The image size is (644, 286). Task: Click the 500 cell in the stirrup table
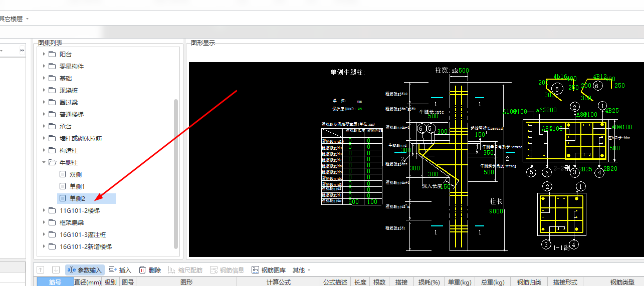tap(353, 201)
